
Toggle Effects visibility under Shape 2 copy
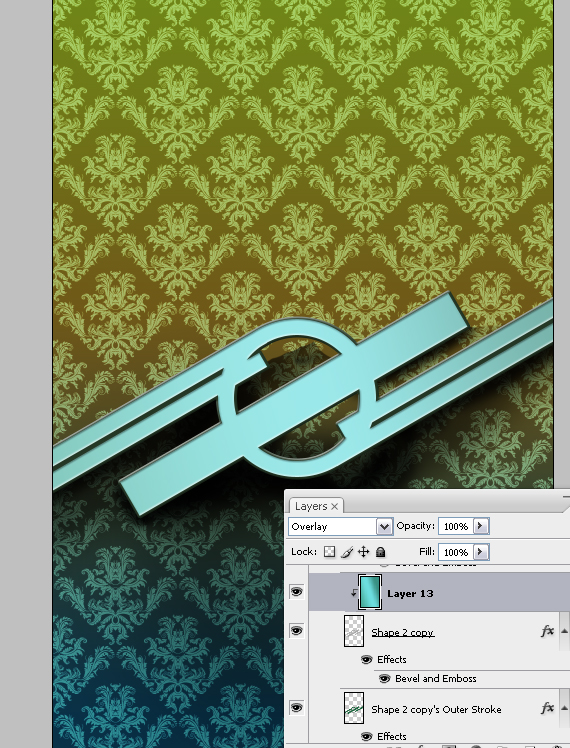(x=366, y=660)
